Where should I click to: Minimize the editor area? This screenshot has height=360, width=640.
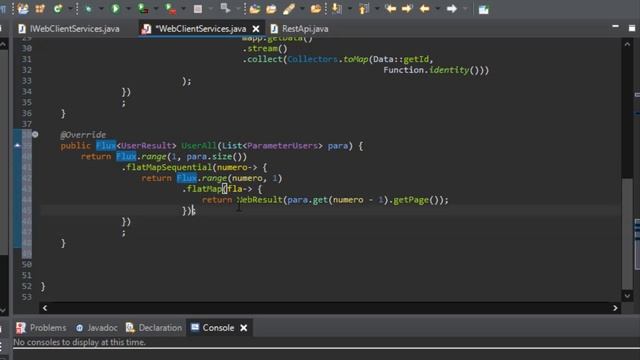click(x=616, y=27)
